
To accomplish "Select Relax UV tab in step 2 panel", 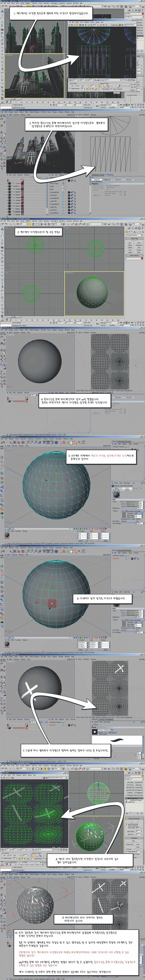I will [x=107, y=180].
